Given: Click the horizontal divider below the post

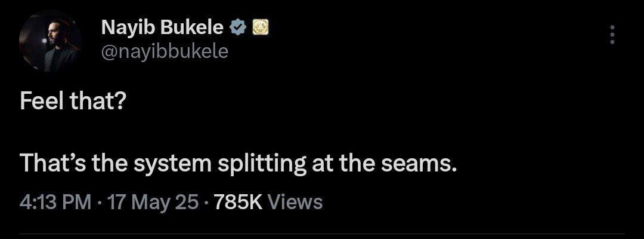Looking at the screenshot, I should point(322,233).
